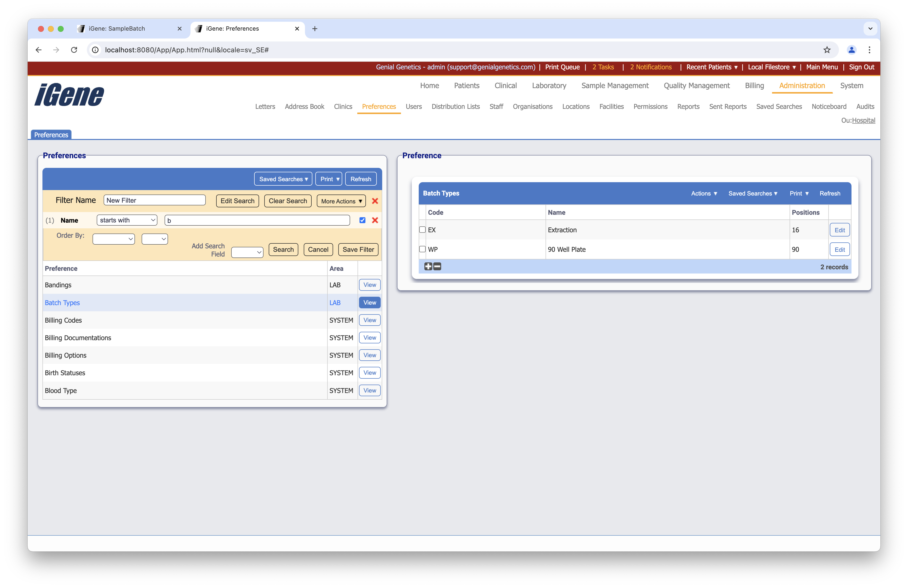View the Billing Codes preference
This screenshot has width=908, height=588.
pos(369,320)
